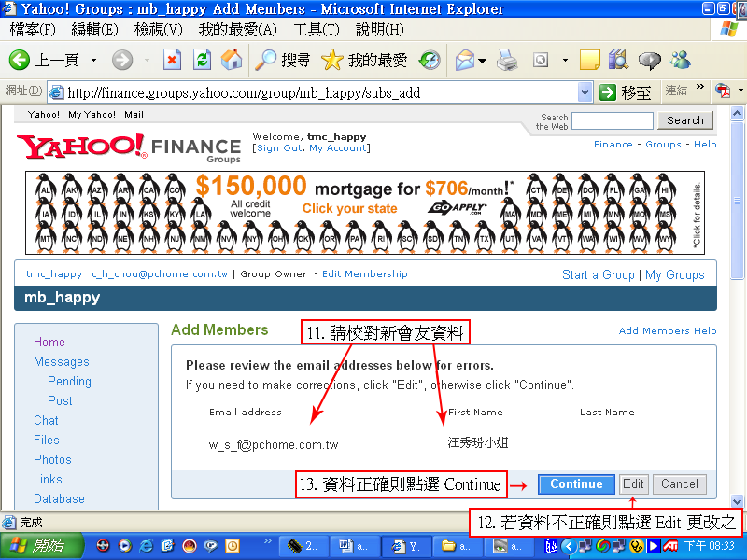Viewport: 747px width, 560px height.
Task: Click the IE Stop button icon
Action: click(x=172, y=61)
